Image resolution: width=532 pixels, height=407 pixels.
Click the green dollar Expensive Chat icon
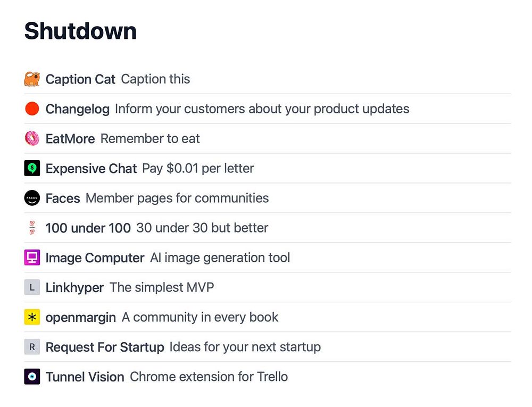pyautogui.click(x=32, y=169)
